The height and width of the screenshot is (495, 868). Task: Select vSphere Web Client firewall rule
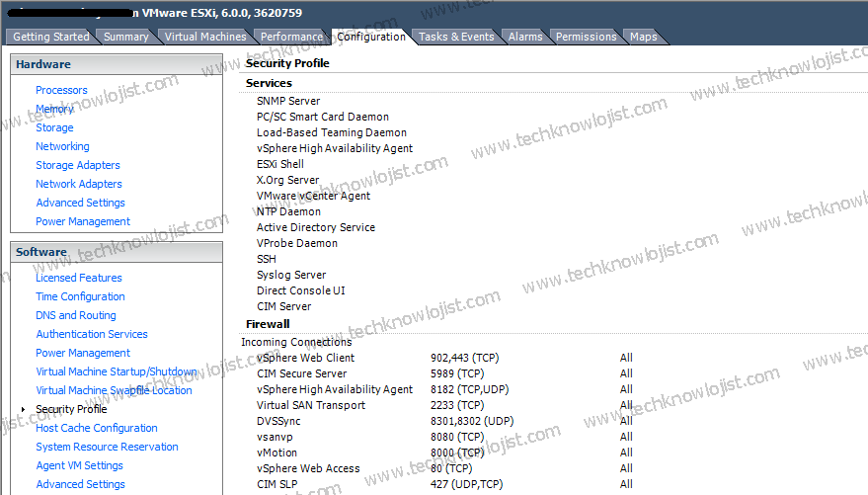[305, 358]
